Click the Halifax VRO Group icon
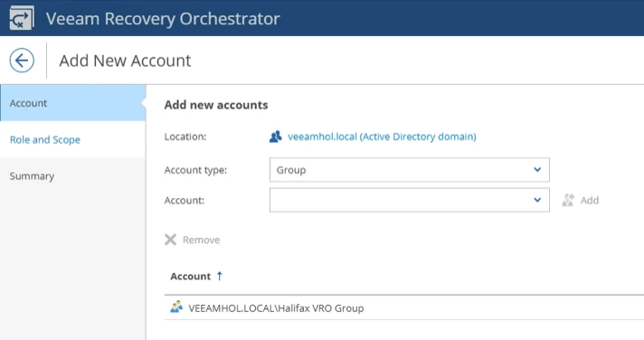Viewport: 644px width, 340px height. point(176,307)
